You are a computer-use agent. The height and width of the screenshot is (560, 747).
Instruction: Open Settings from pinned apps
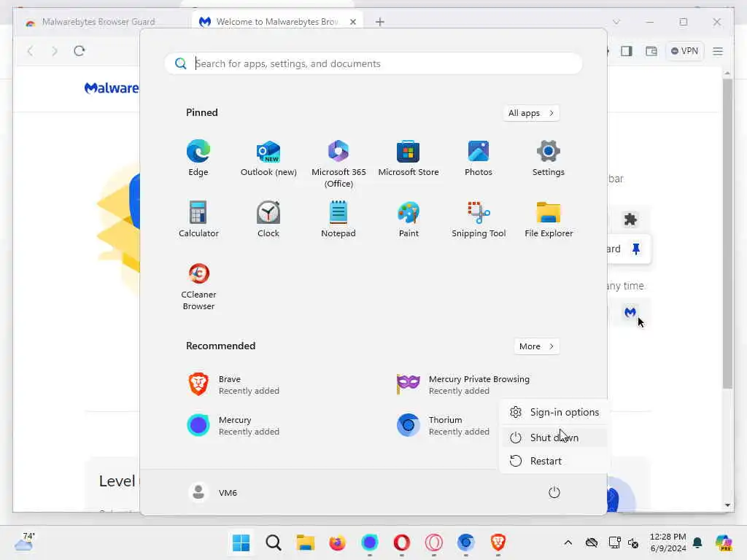[x=549, y=158]
